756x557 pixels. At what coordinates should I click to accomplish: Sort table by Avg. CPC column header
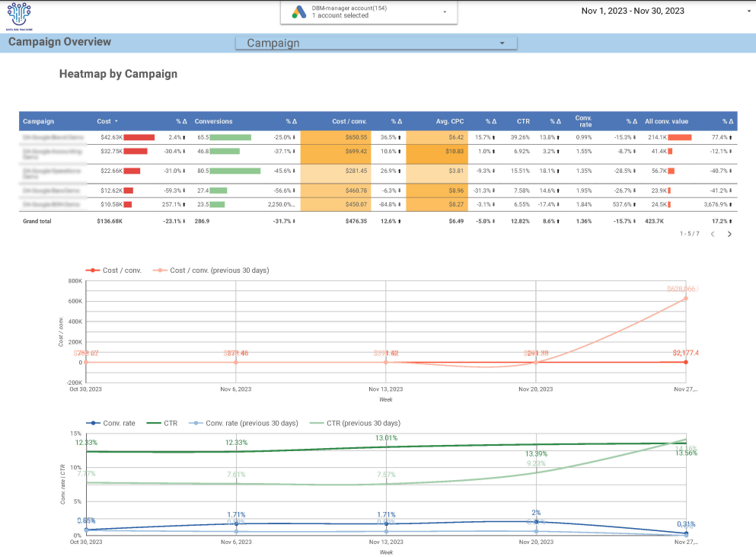450,121
